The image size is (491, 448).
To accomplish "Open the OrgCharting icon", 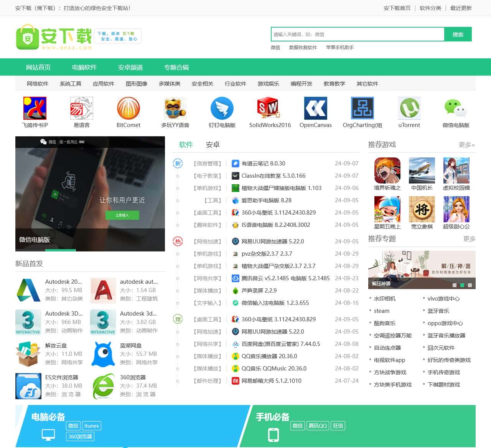I will tap(362, 108).
